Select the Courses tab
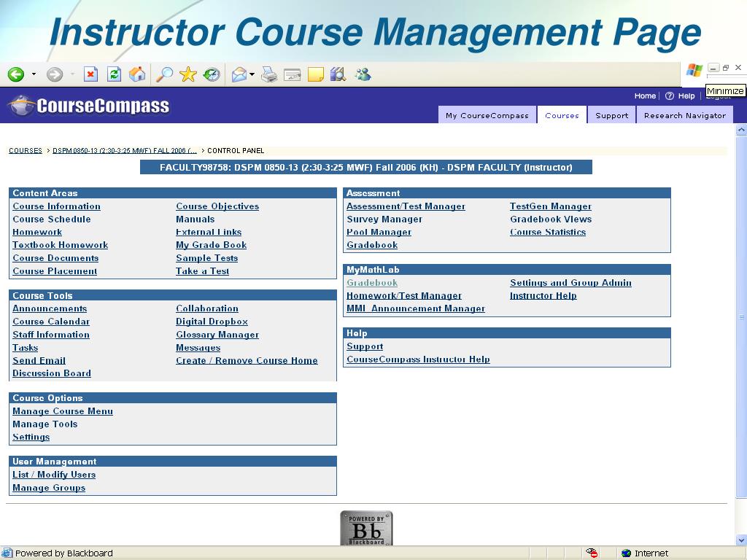The image size is (747, 560). (x=562, y=115)
